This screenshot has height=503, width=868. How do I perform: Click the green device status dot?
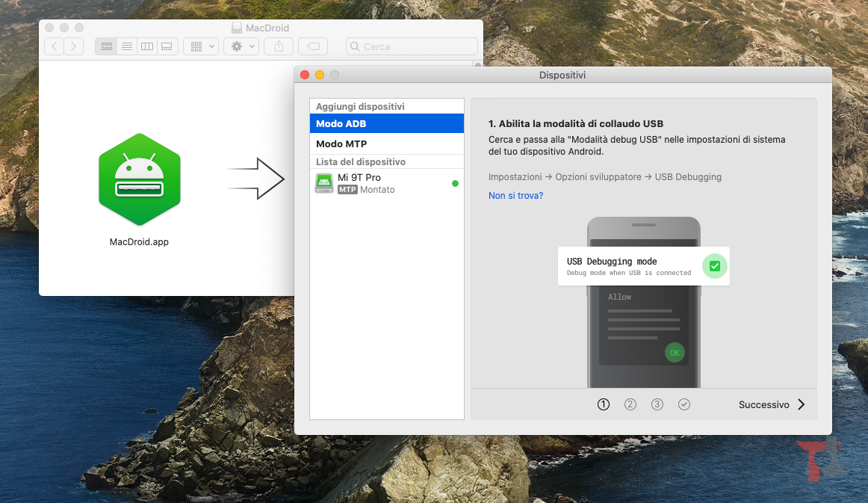click(x=455, y=182)
